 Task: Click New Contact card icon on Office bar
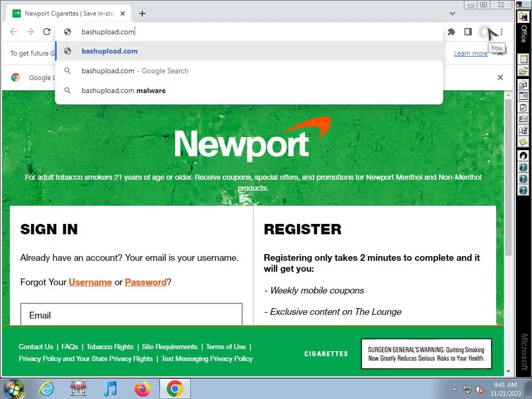pos(524,119)
